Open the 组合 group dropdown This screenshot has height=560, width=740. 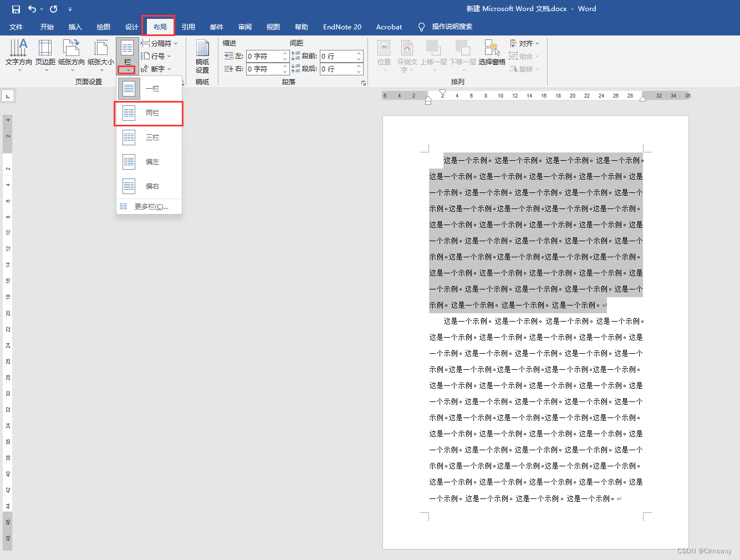(x=524, y=56)
